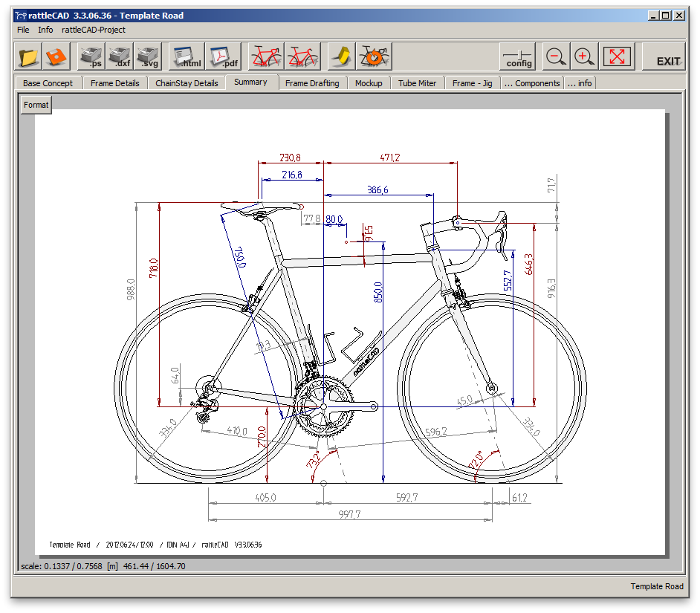The width and height of the screenshot is (700, 613).
Task: Open the config panel
Action: point(519,57)
